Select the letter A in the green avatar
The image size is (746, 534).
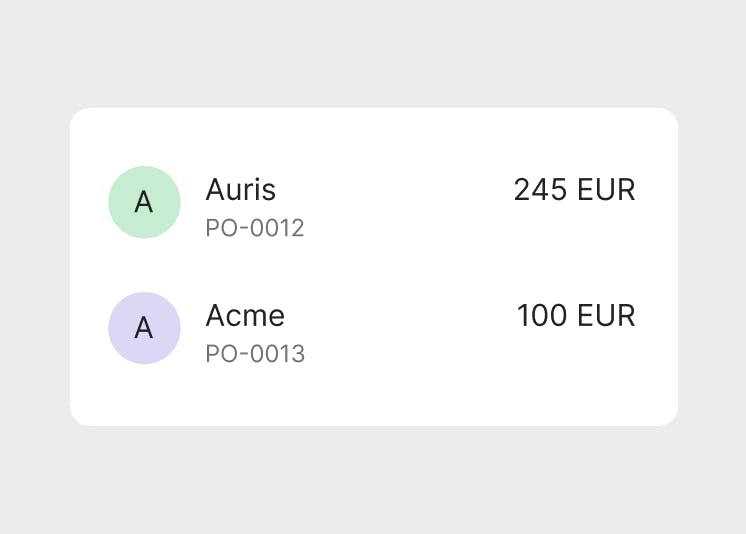(144, 203)
